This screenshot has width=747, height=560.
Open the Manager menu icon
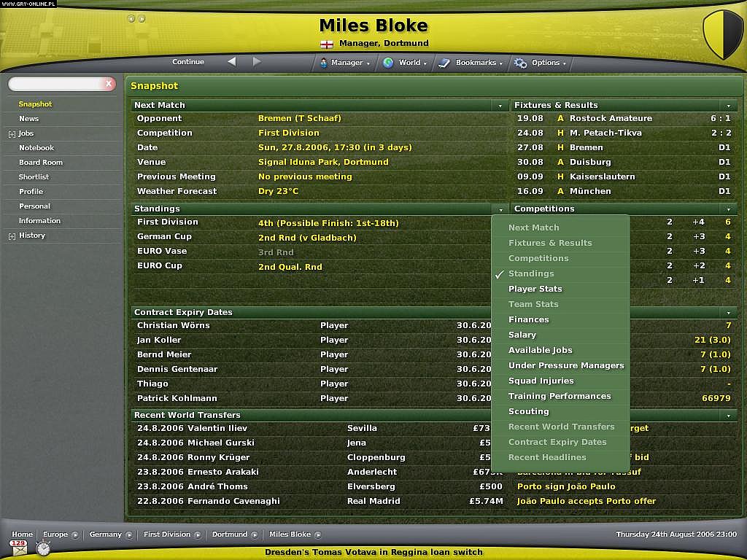click(323, 63)
